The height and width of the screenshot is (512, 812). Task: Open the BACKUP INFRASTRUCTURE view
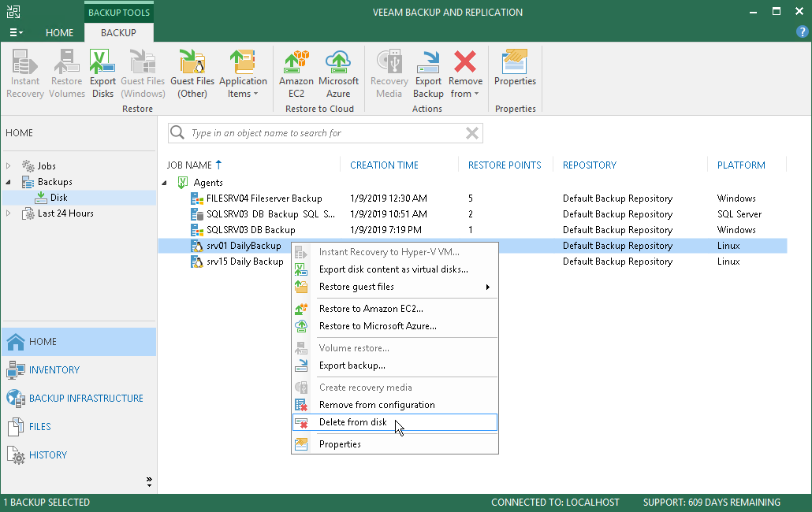(79, 399)
